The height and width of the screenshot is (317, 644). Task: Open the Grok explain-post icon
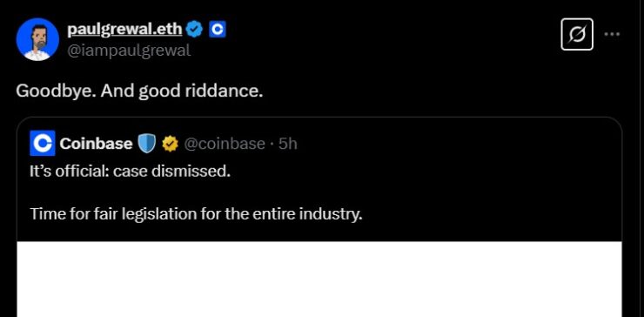point(577,35)
